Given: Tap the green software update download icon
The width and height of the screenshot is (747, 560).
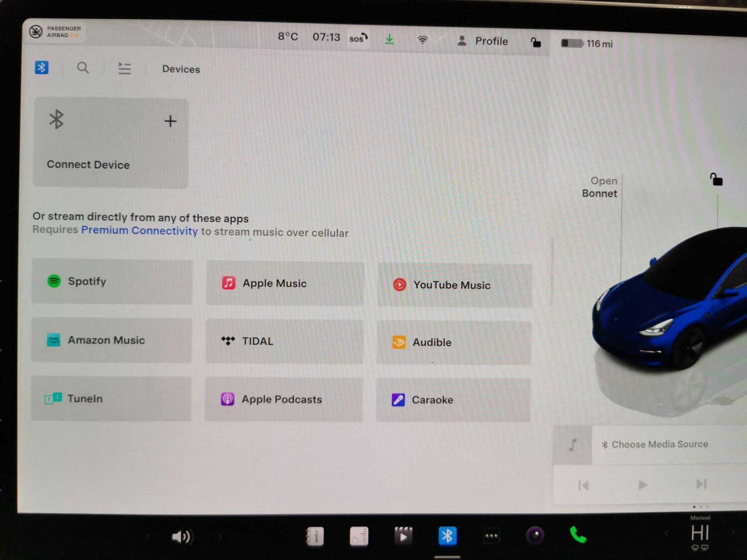Looking at the screenshot, I should pos(390,38).
